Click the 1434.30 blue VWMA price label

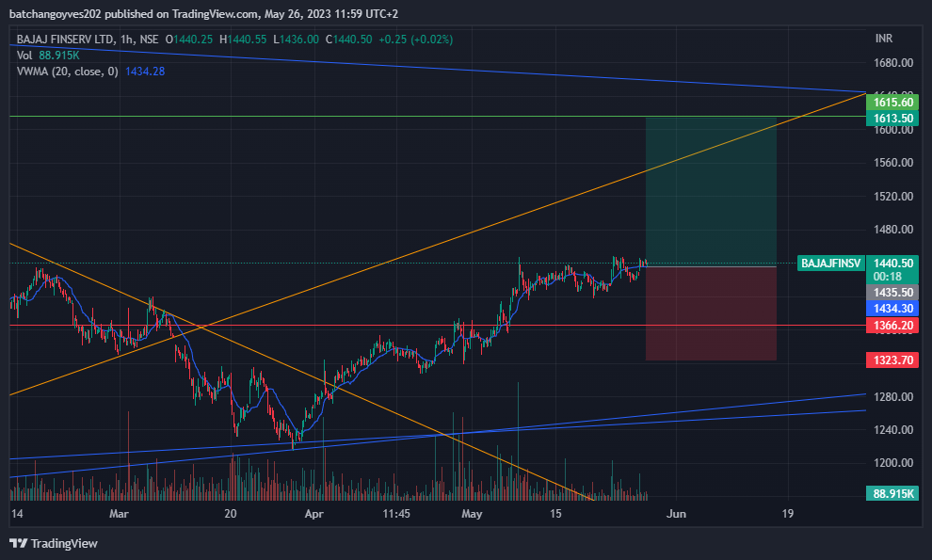[x=892, y=308]
